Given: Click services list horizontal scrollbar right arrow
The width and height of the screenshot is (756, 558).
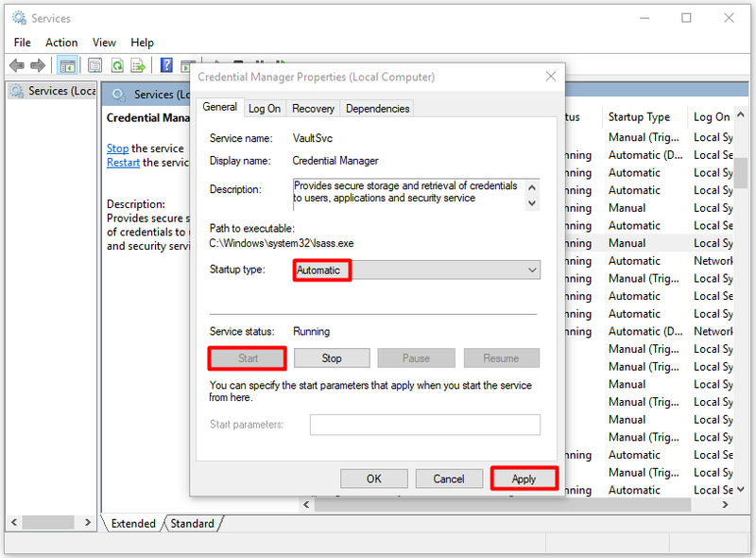Looking at the screenshot, I should 725,504.
